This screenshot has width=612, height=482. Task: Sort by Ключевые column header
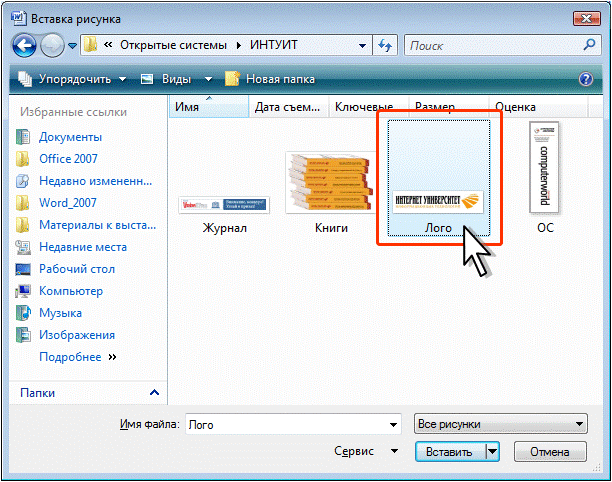(x=369, y=107)
